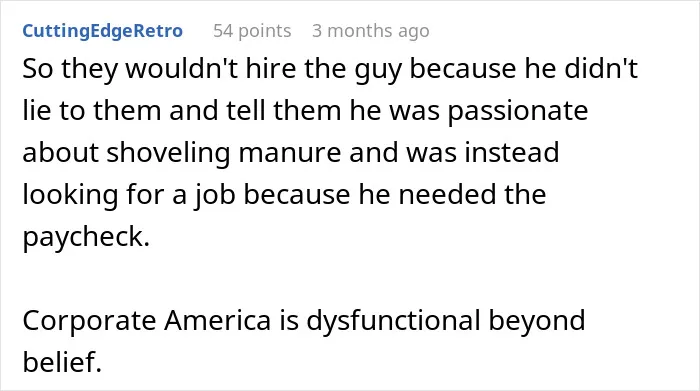This screenshot has width=700, height=391.
Task: Click the 'Corporate America is dysfunctional' sentence
Action: tap(304, 341)
